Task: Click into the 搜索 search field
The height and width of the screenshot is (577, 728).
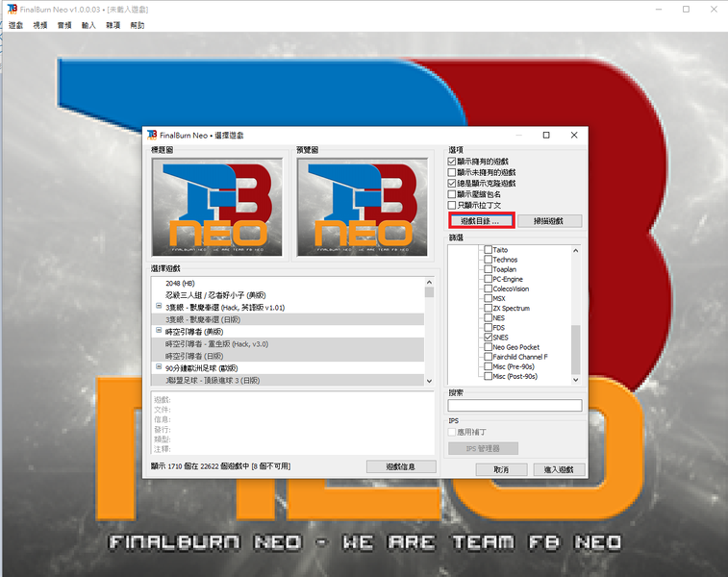Action: [515, 405]
